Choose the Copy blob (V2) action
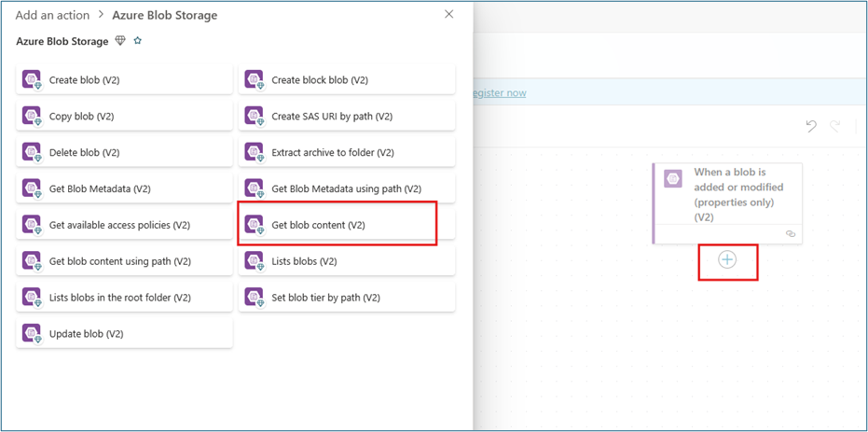This screenshot has width=868, height=432. (x=124, y=117)
